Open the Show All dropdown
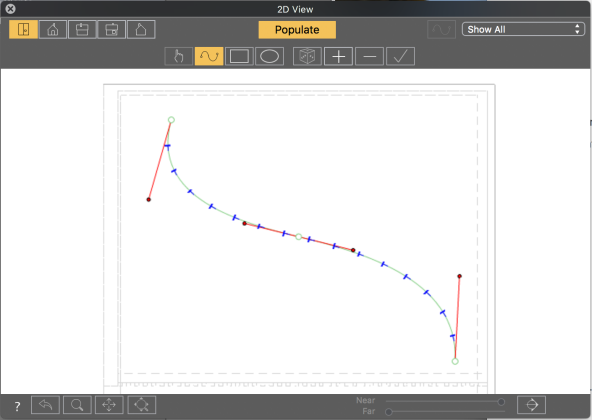This screenshot has height=420, width=592. pyautogui.click(x=523, y=29)
